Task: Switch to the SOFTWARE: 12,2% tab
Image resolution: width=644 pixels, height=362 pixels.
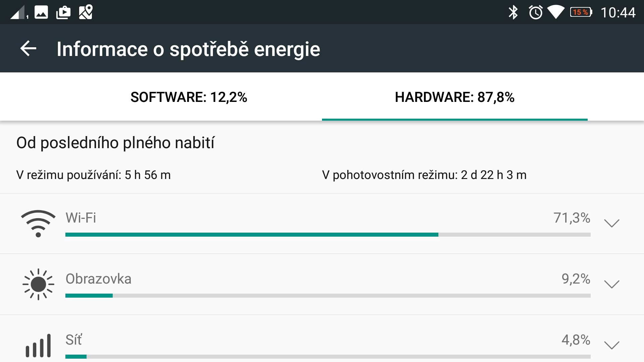Action: [189, 97]
